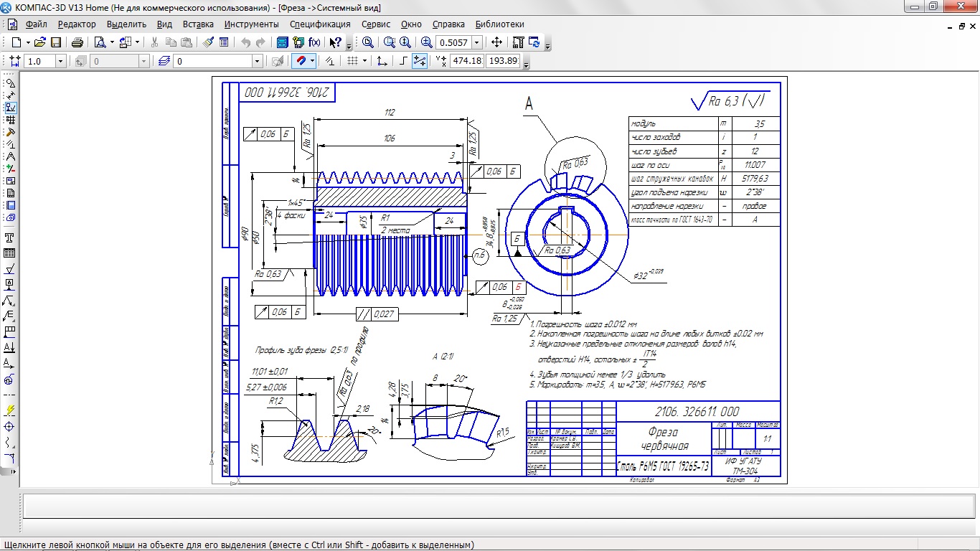
Task: Redo the last undone action
Action: (261, 42)
